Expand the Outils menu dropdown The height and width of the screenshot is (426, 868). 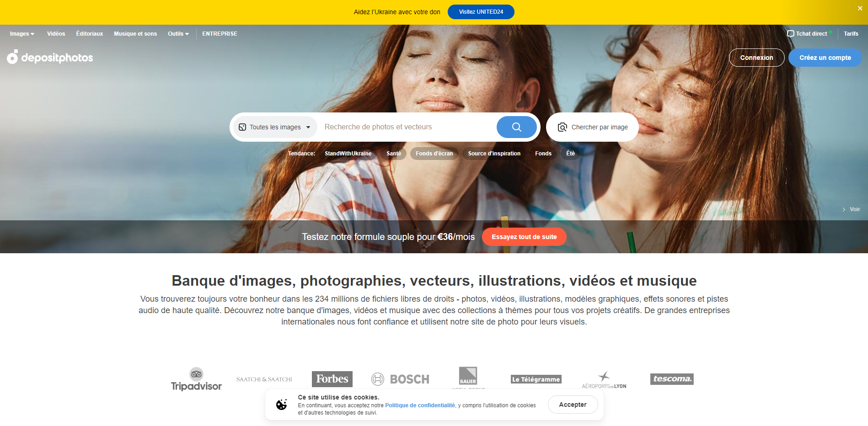178,34
